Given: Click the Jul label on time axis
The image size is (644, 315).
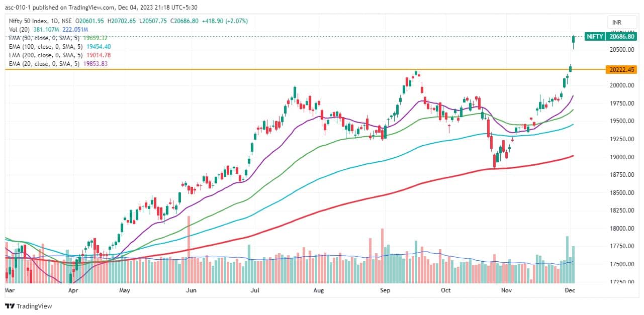Looking at the screenshot, I should tap(255, 290).
